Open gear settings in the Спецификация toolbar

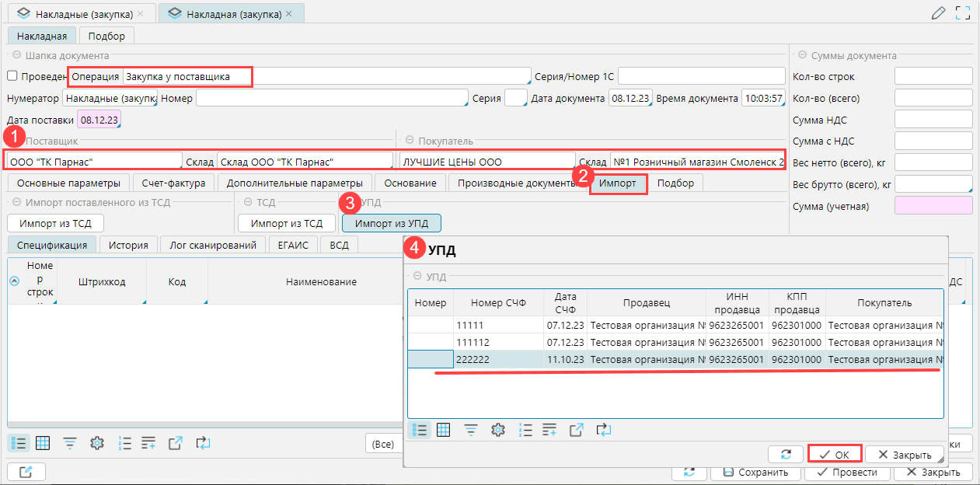click(x=97, y=443)
